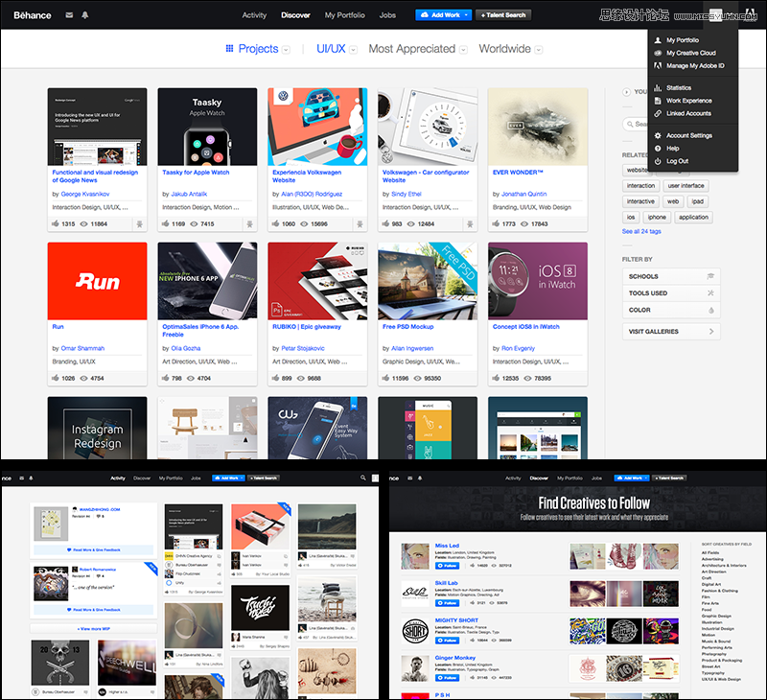The height and width of the screenshot is (700, 767).
Task: Click the Statistics bar chart icon
Action: (658, 88)
